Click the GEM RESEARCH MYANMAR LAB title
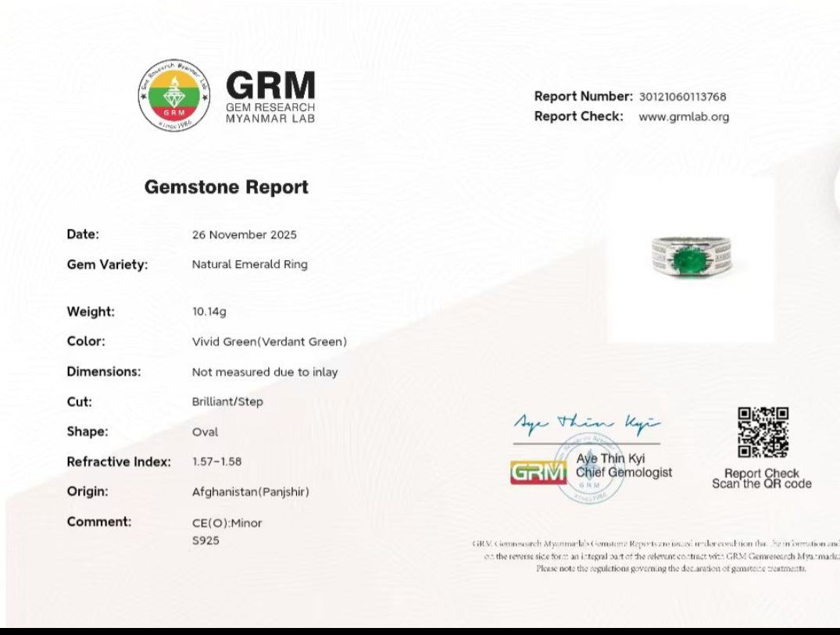This screenshot has height=635, width=840. pyautogui.click(x=270, y=97)
